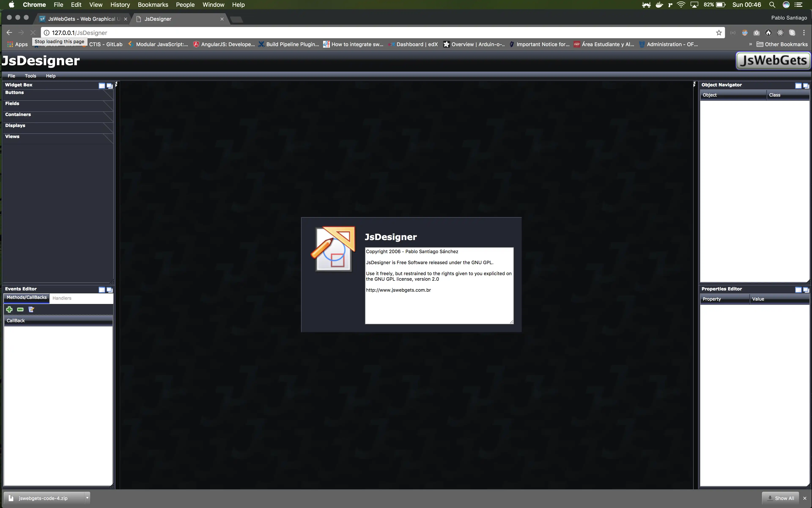Image resolution: width=812 pixels, height=508 pixels.
Task: Expand the Buttons widget section
Action: click(x=58, y=95)
